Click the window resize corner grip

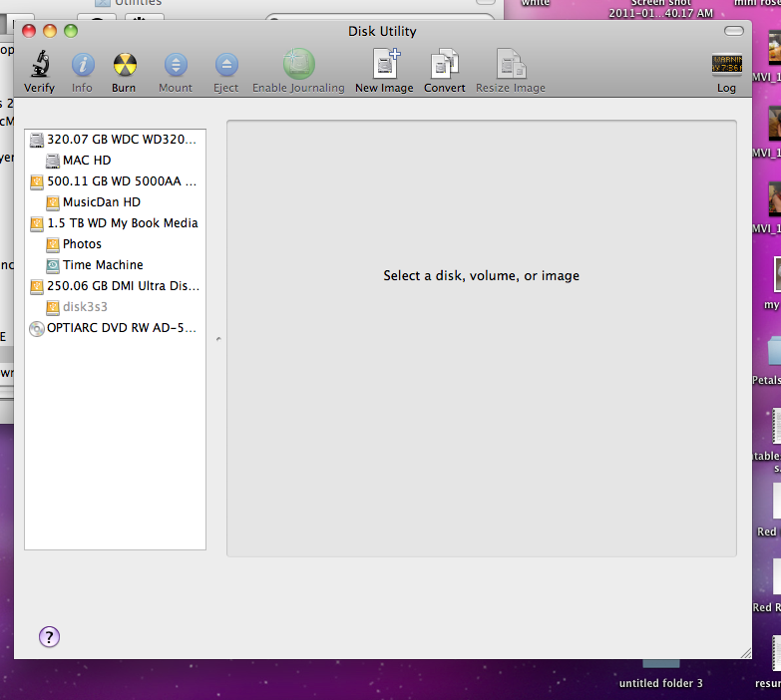tap(746, 653)
